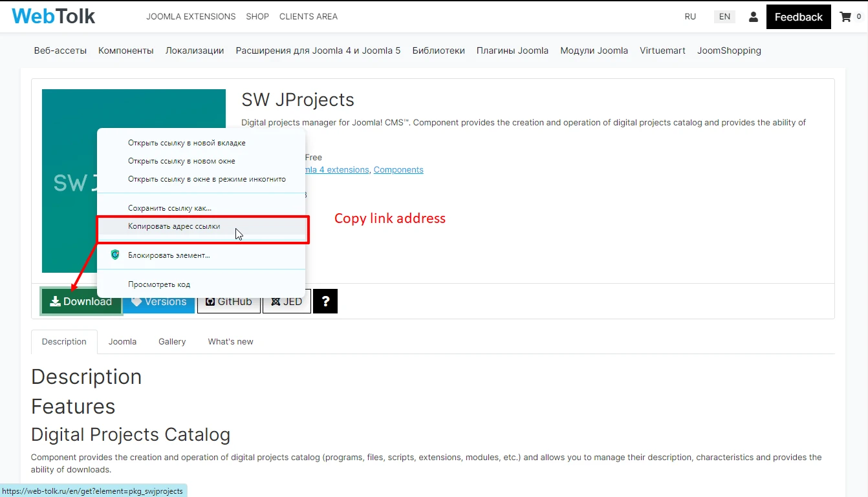Open the SHOP menu item
The width and height of the screenshot is (868, 497).
coord(257,17)
